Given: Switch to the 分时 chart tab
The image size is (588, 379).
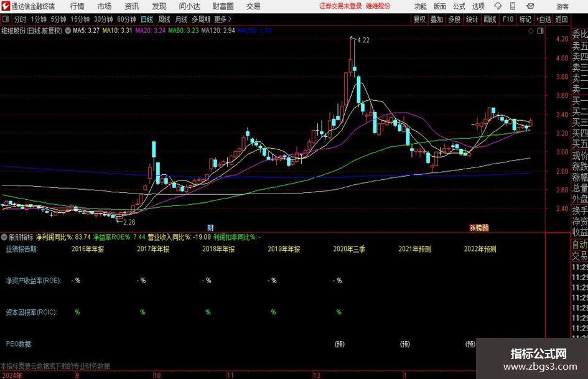Looking at the screenshot, I should point(21,19).
